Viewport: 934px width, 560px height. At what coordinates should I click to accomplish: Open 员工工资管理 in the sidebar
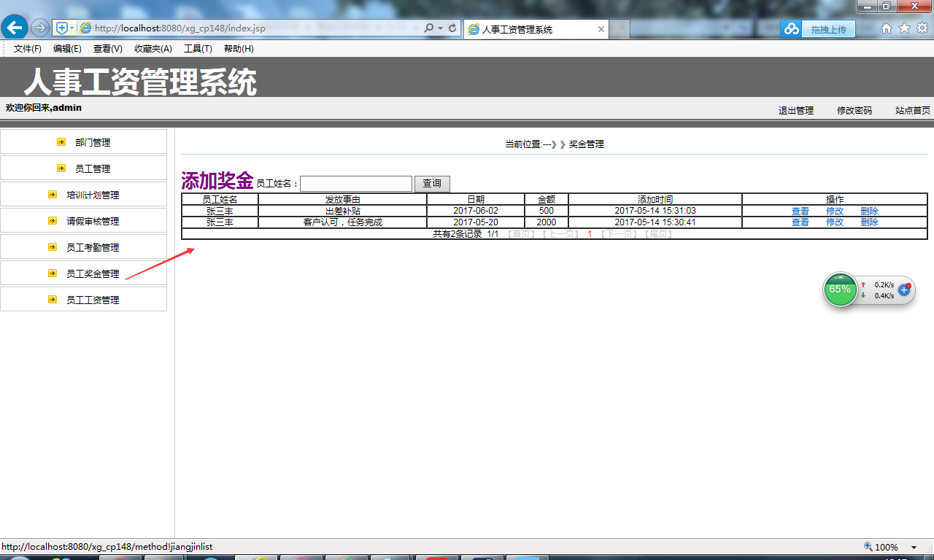point(93,300)
